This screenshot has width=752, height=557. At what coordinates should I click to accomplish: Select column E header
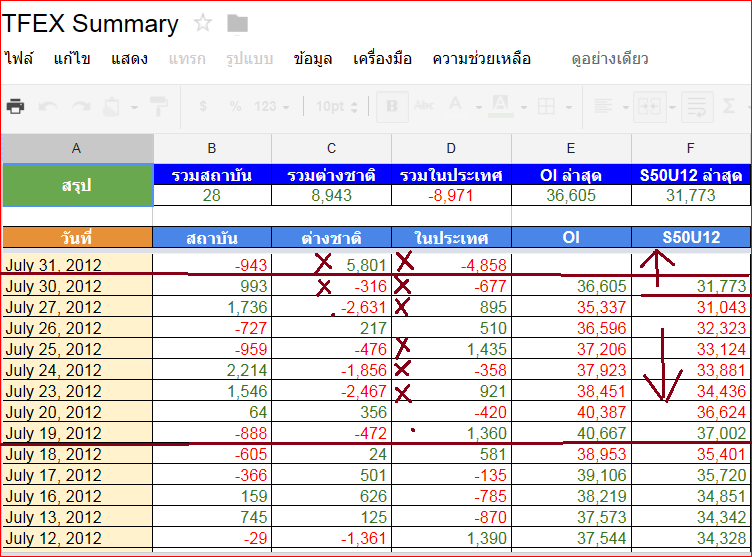pos(571,148)
